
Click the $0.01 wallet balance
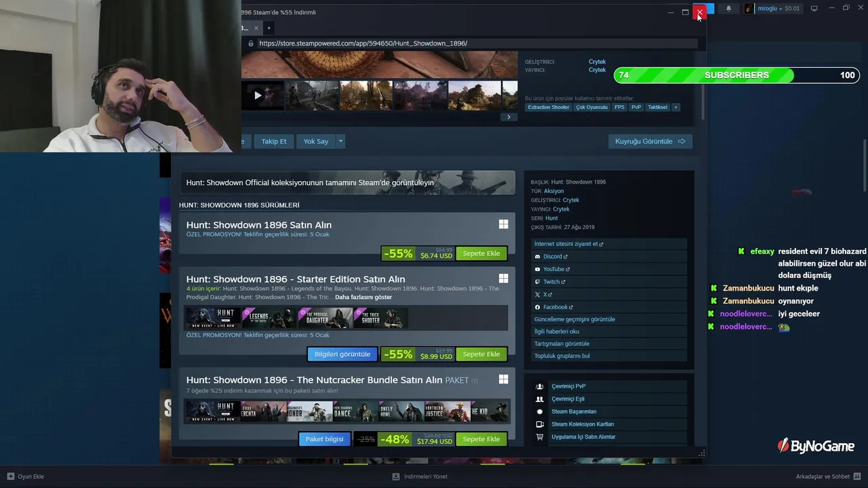tap(792, 9)
